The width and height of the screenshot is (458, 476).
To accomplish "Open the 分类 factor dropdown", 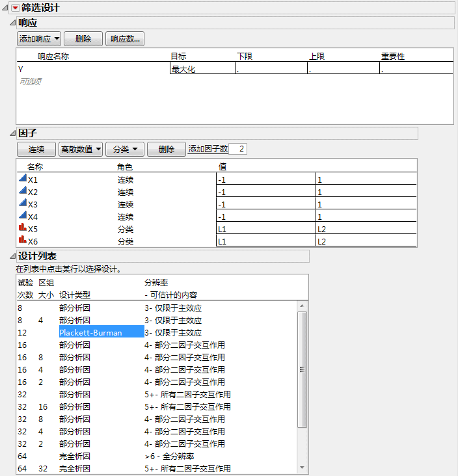I will (x=125, y=150).
